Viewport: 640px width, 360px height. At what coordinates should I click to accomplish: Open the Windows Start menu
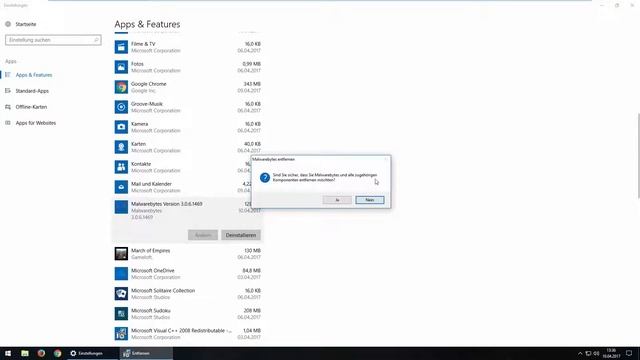8,353
